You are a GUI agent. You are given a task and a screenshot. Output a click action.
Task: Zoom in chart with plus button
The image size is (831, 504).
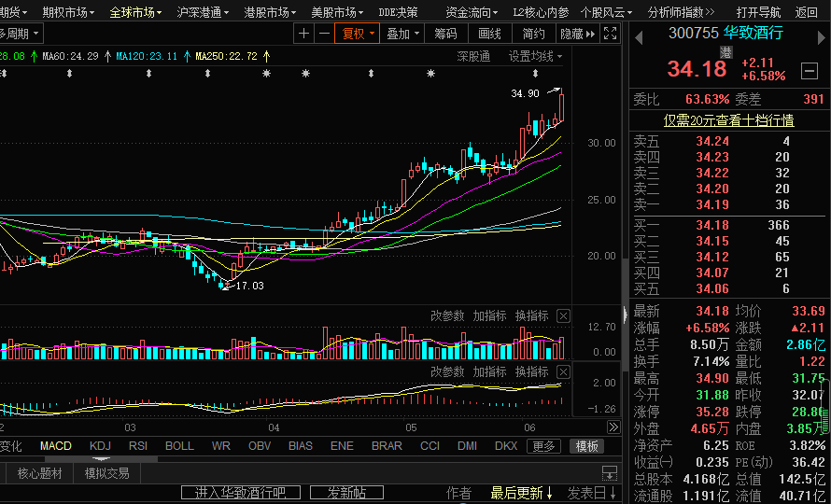[x=303, y=34]
